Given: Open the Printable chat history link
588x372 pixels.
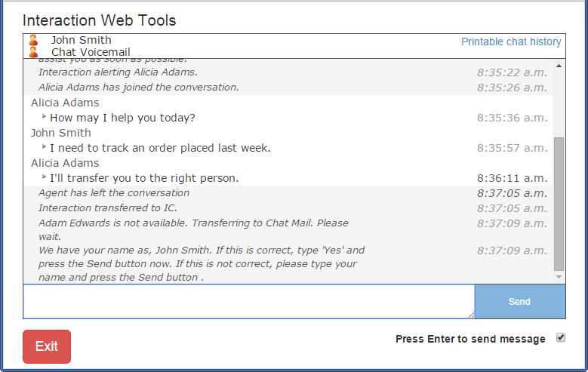Looking at the screenshot, I should pos(511,42).
